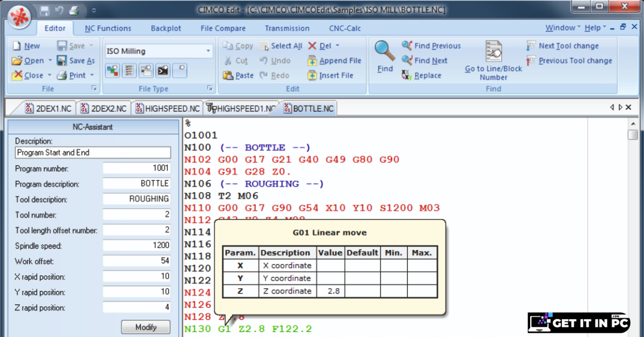644x337 pixels.
Task: Open the ISO Milling file type dropdown
Action: (x=159, y=51)
